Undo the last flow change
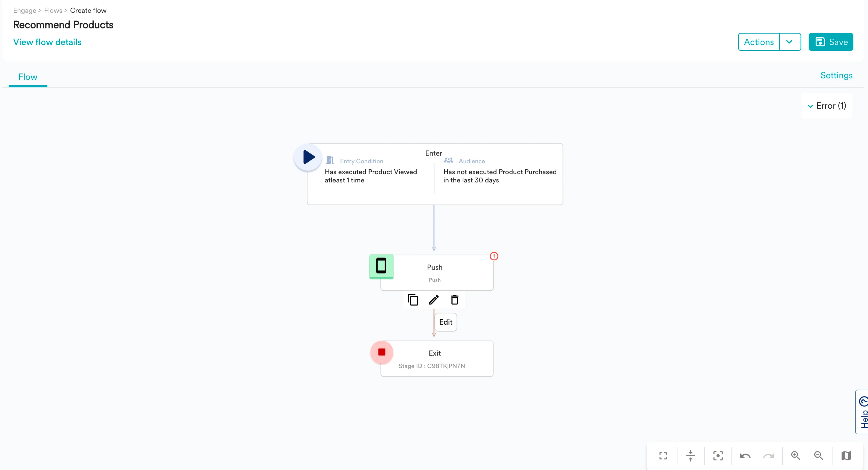868x470 pixels. click(x=745, y=455)
